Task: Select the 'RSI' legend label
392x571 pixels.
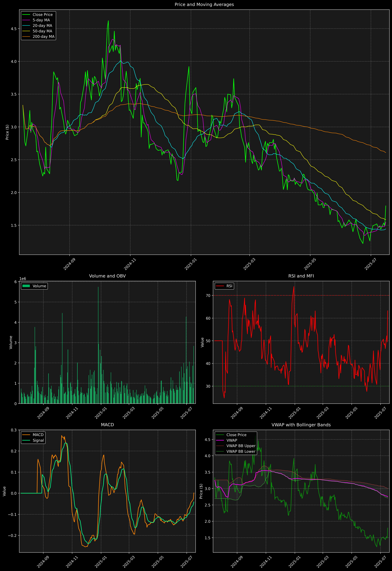Action: point(229,286)
